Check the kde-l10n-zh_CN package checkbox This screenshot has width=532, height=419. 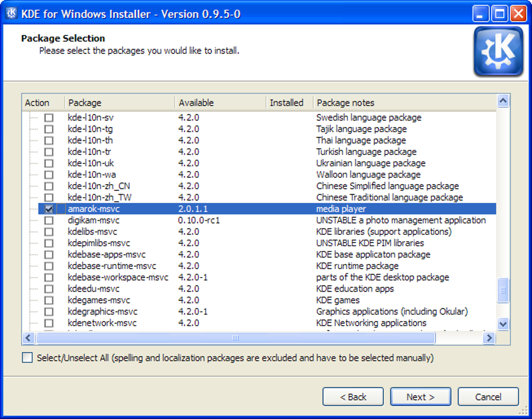(x=49, y=186)
